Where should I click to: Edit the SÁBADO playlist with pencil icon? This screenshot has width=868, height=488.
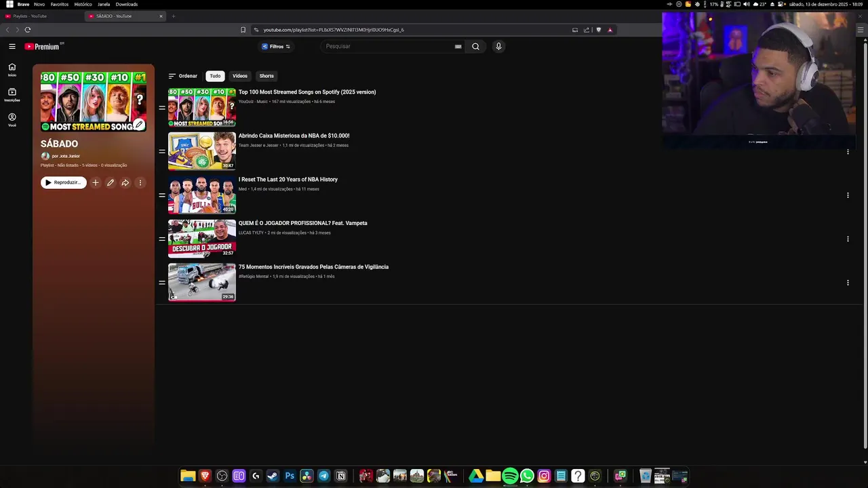(x=111, y=182)
